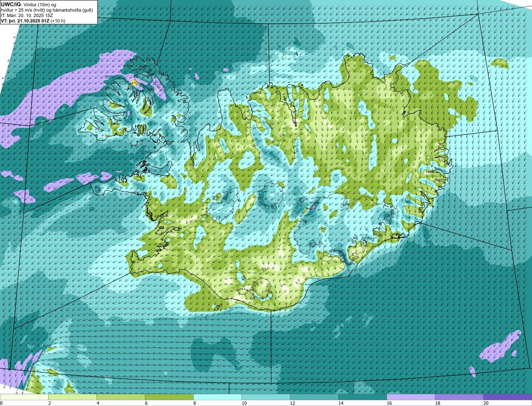Click the scale label '0'
Viewport: 532px width, 406px height.
point(1,403)
